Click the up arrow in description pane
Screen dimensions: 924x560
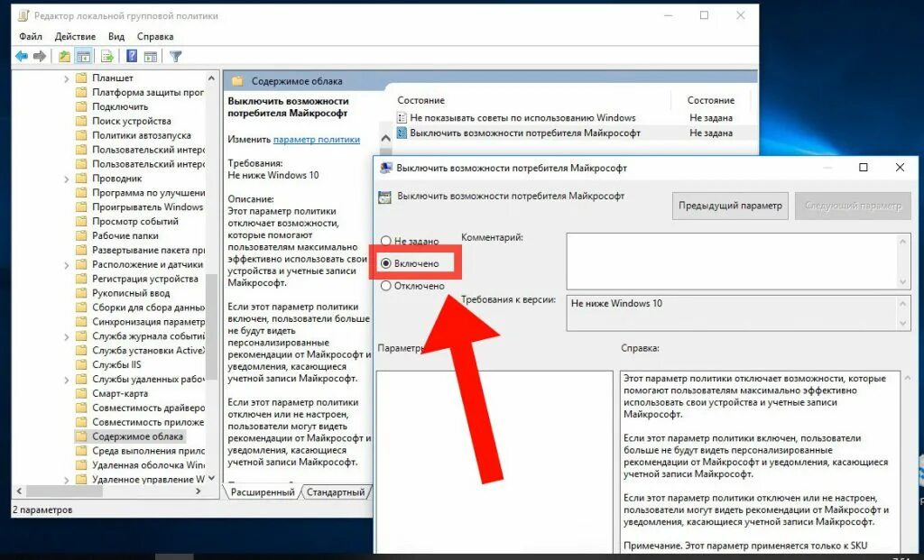click(385, 138)
